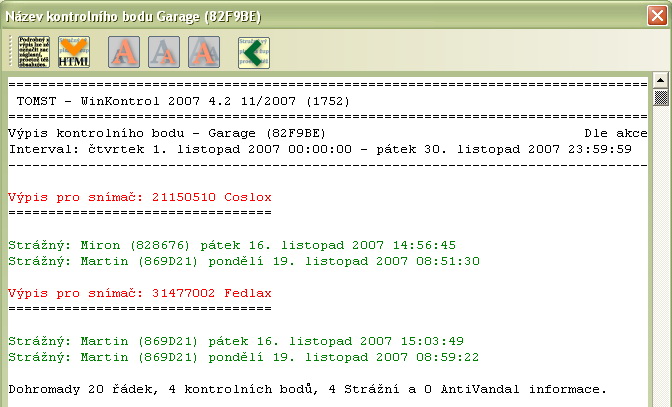Click the scrollbar up arrow
The width and height of the screenshot is (672, 407).
pos(660,80)
